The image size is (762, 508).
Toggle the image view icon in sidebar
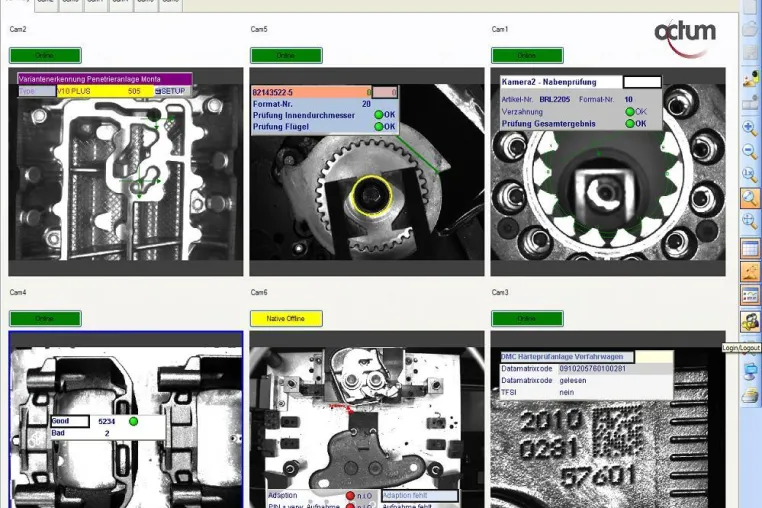(x=750, y=272)
